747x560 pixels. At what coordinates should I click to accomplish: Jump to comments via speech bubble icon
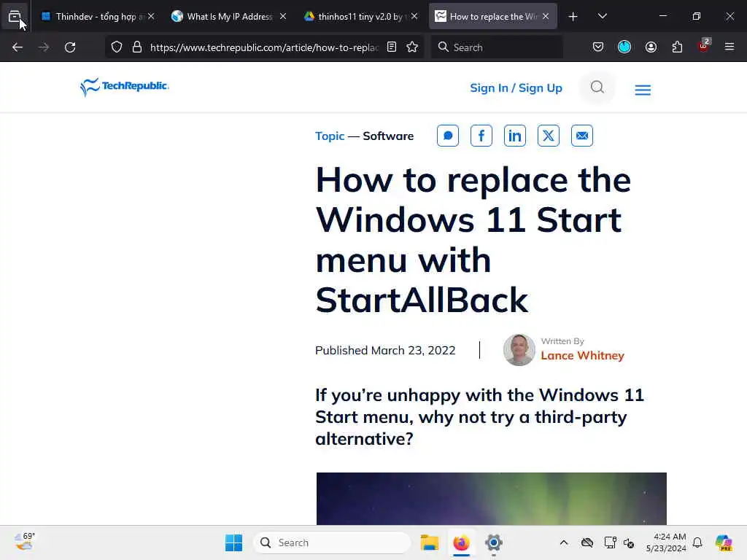coord(448,136)
